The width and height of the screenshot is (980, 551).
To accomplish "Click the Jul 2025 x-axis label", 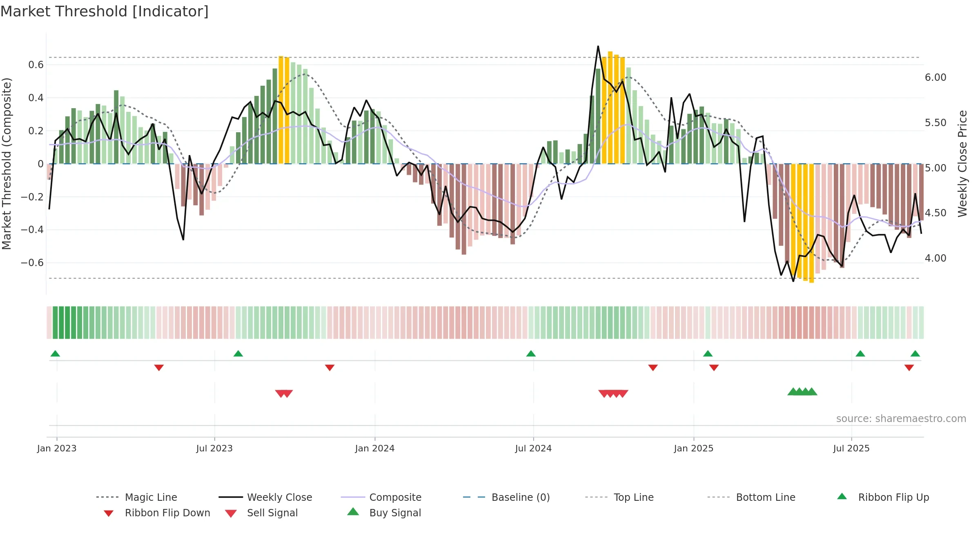I will [851, 448].
